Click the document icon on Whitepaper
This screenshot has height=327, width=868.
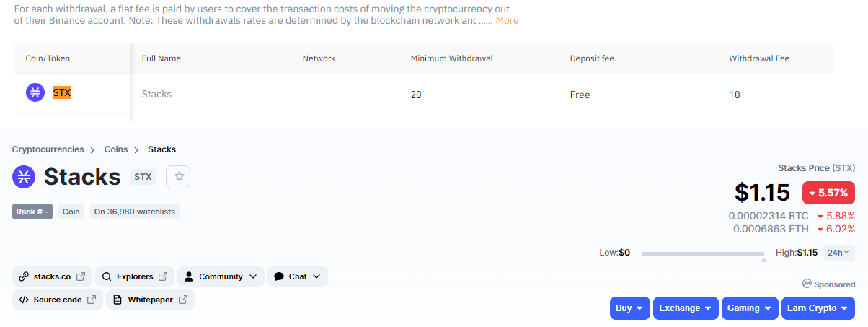pos(118,300)
